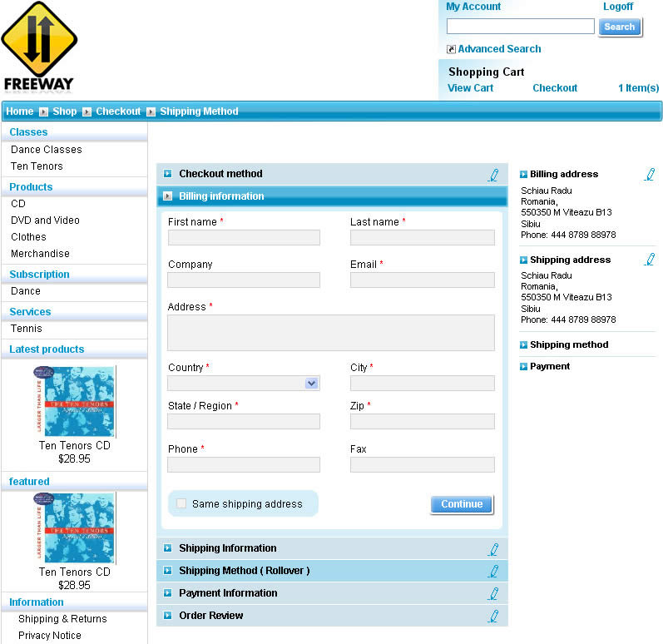The image size is (663, 644).
Task: Click pencil edit icon for Order Review
Action: [493, 617]
